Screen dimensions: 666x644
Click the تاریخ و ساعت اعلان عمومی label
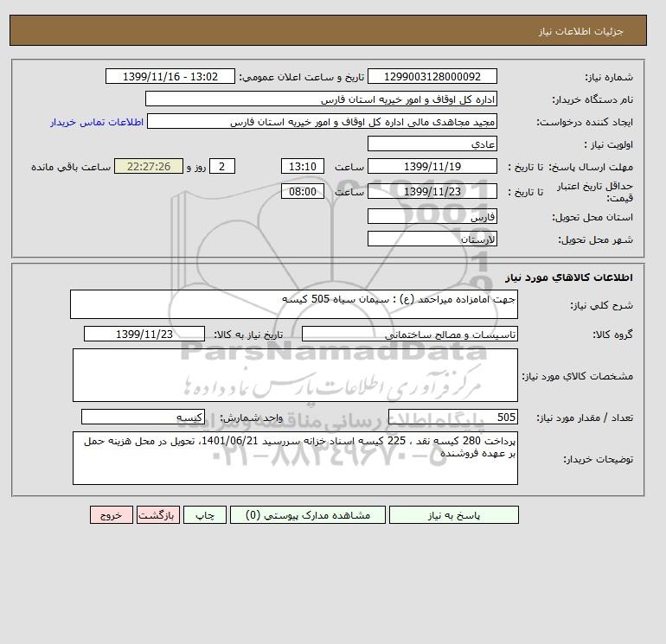[302, 77]
